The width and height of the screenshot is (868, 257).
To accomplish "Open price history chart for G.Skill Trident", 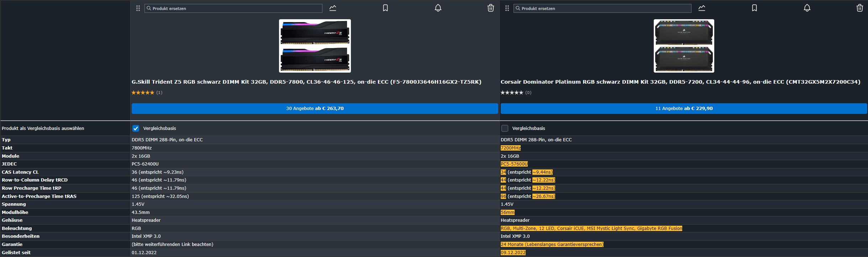I will (333, 8).
